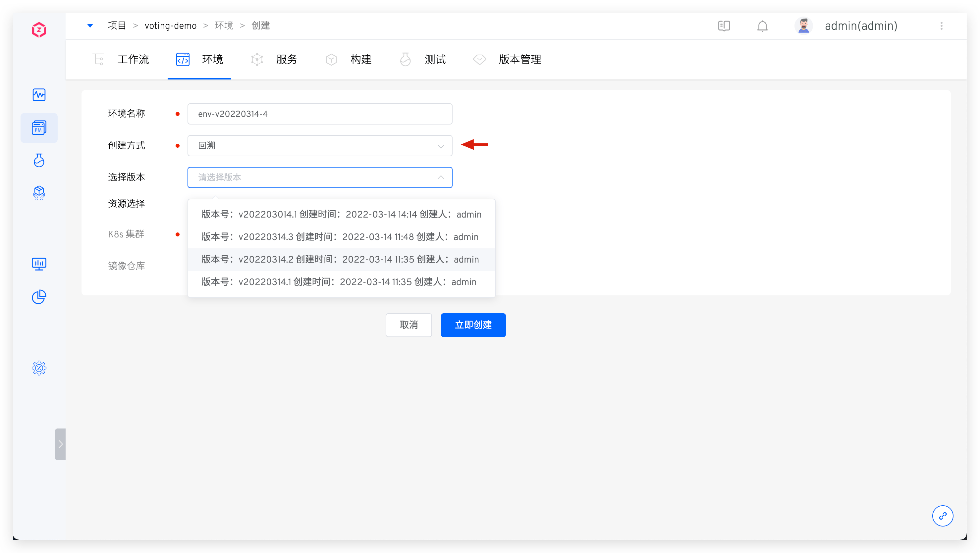This screenshot has height=553, width=980.
Task: Open the flask testing sidebar icon
Action: [x=39, y=161]
